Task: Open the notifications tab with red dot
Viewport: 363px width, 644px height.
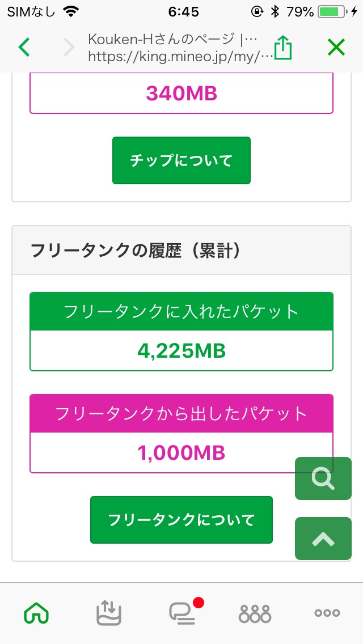Action: [183, 613]
